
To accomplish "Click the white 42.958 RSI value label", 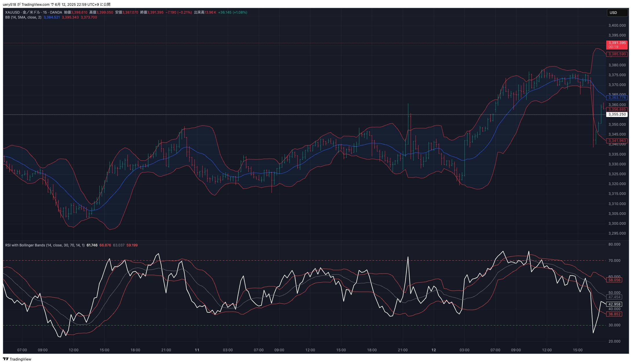I will click(x=614, y=304).
